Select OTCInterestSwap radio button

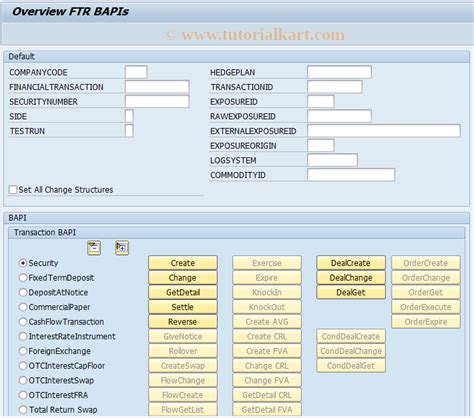click(x=23, y=380)
